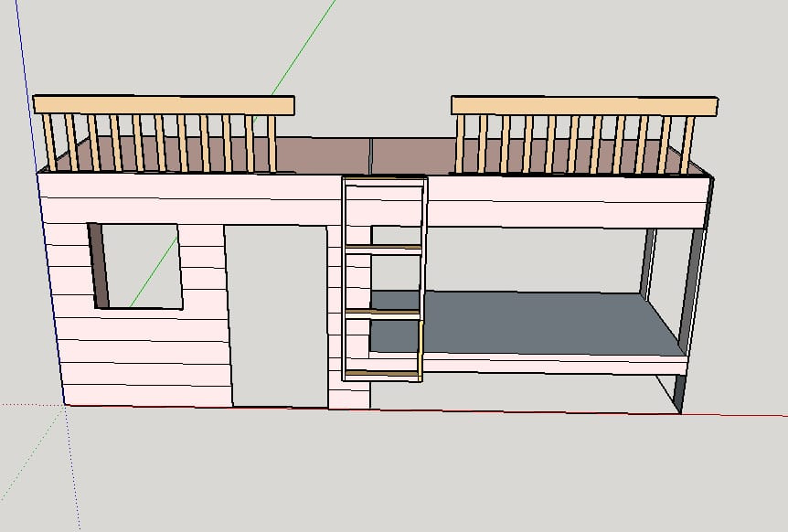Screen dimensions: 788x532
Task: Click the dark brown inner window frame edge
Action: pos(98,265)
